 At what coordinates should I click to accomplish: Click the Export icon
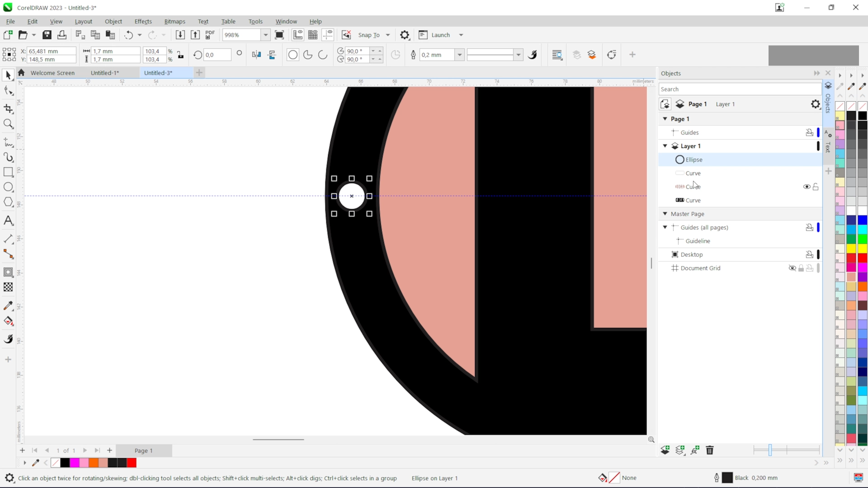195,35
